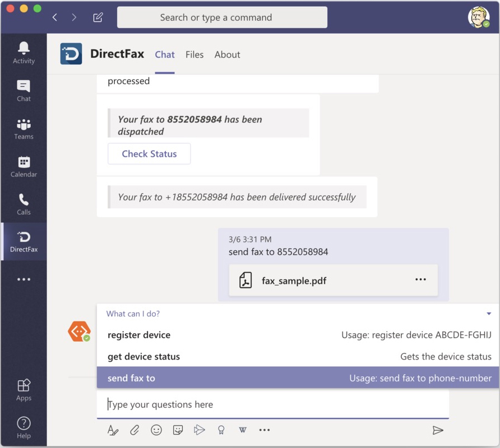This screenshot has width=500, height=448.
Task: Select DirectFax in the sidebar
Action: pyautogui.click(x=24, y=241)
